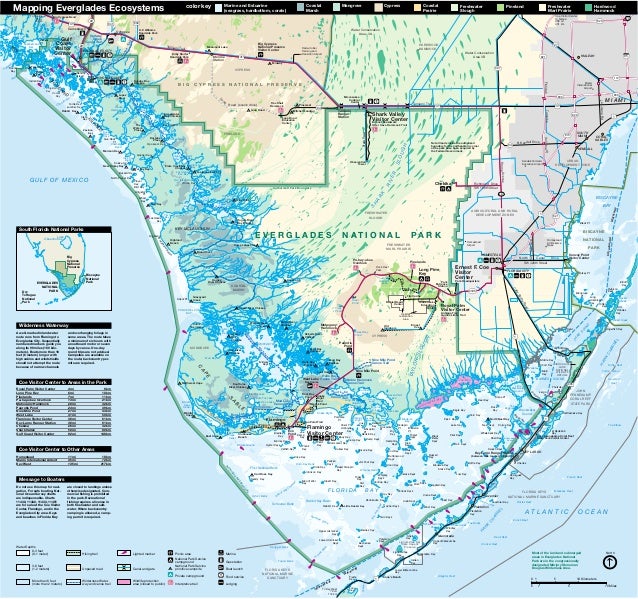
Task: Click the BIG CYPRESS NATIONAL PRESERVE label
Action: tap(240, 85)
